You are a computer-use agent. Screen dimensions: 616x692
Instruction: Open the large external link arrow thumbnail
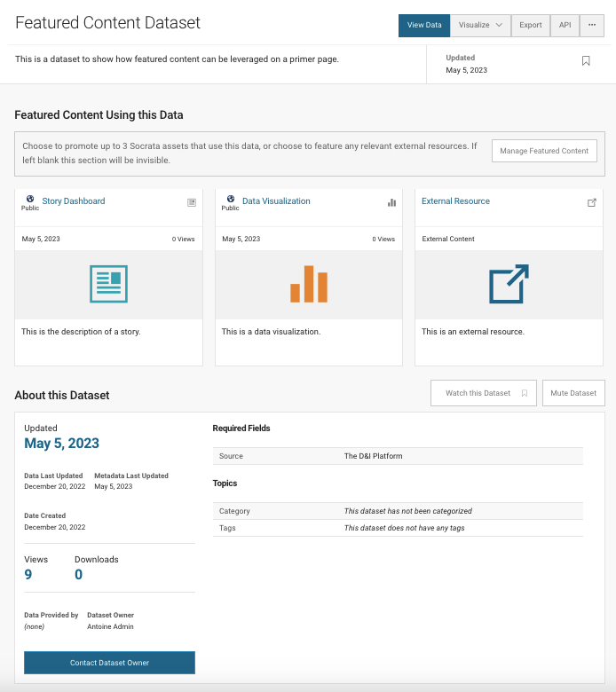point(509,284)
